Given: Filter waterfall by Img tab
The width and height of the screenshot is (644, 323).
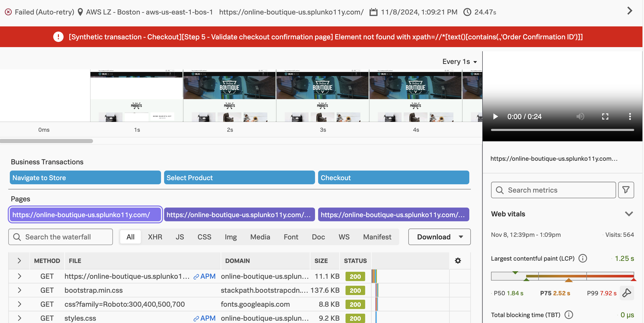Looking at the screenshot, I should (x=231, y=237).
